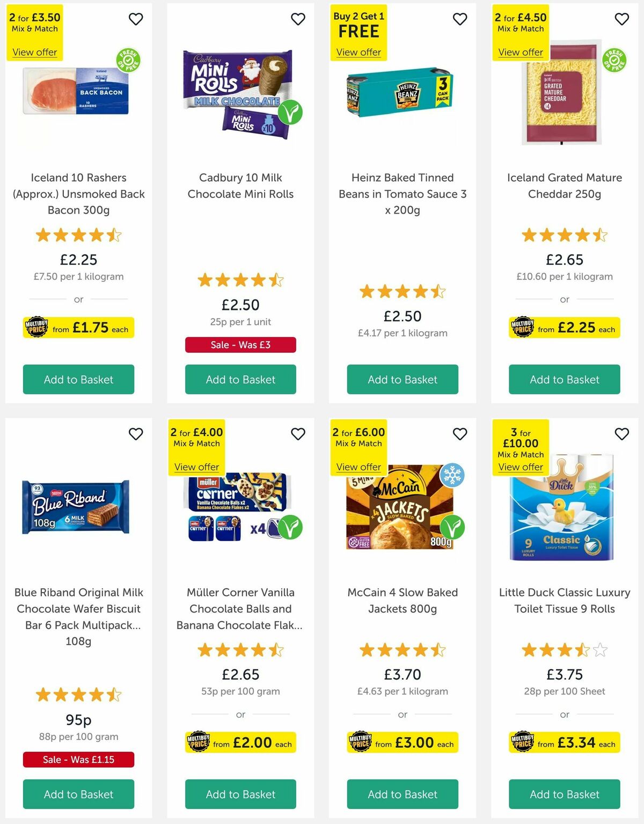Favorite the Blue Riband wafer biscuit product
The width and height of the screenshot is (644, 824).
point(136,433)
